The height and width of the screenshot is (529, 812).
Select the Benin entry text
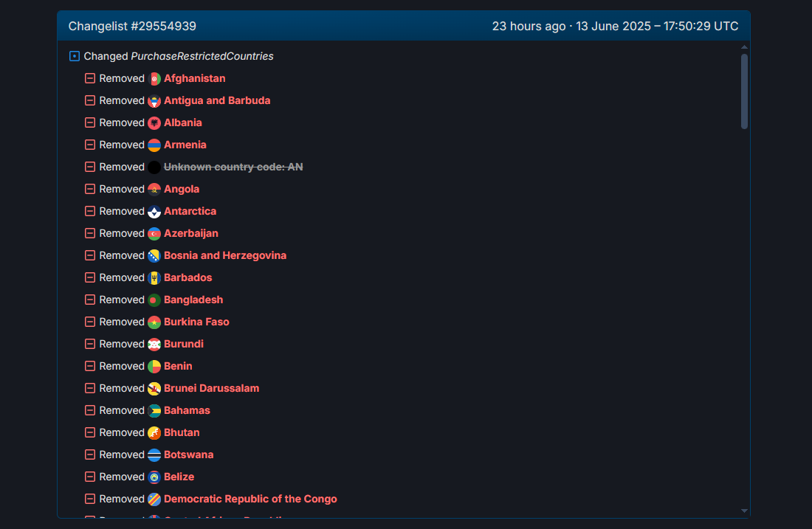point(178,367)
